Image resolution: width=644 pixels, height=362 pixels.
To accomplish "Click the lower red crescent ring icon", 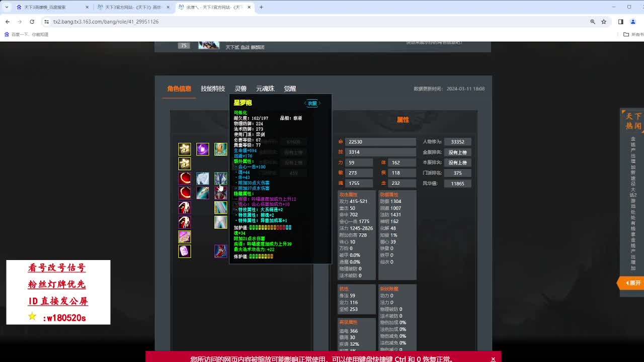I will 185,193.
